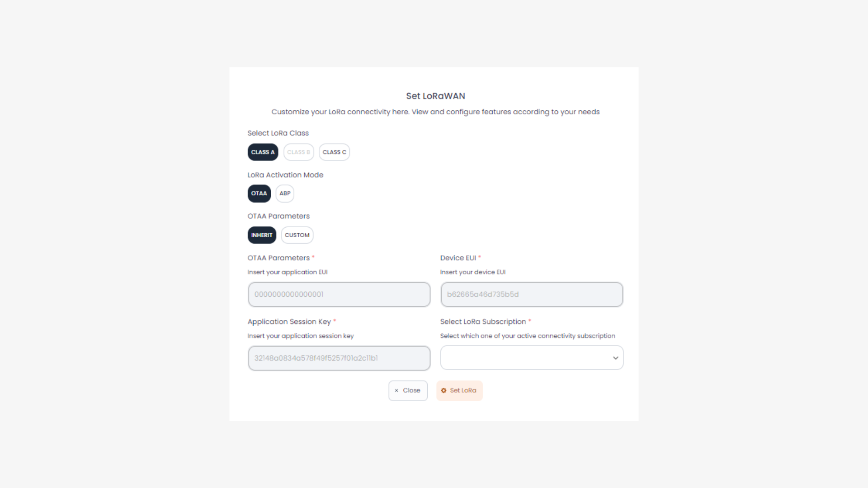Click the Device EUI label
Viewport: 868px width, 488px height.
coord(458,258)
